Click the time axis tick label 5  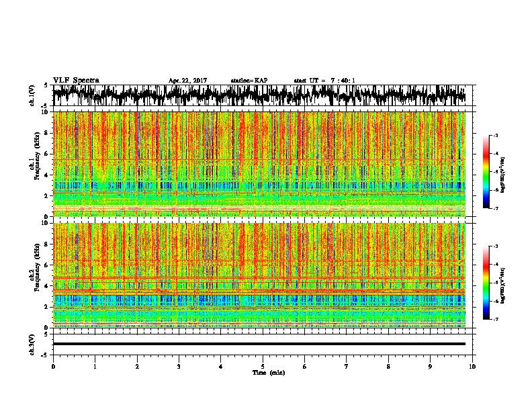(x=263, y=366)
